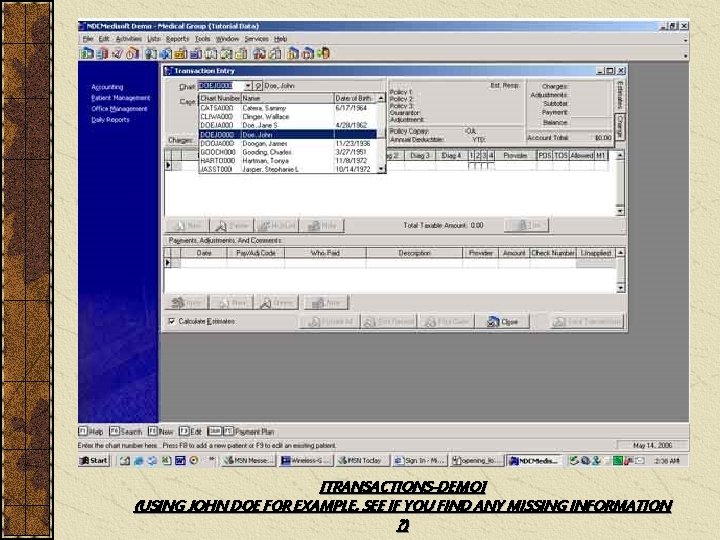The image size is (720, 540).
Task: Open the File menu
Action: (88, 39)
